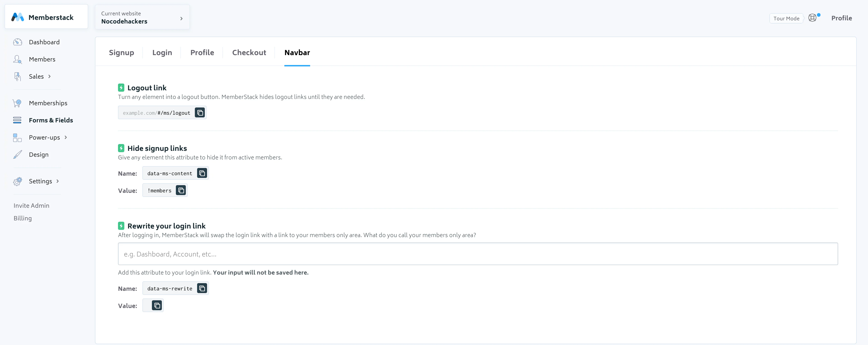Switch to the Checkout tab
The image size is (868, 345).
249,53
